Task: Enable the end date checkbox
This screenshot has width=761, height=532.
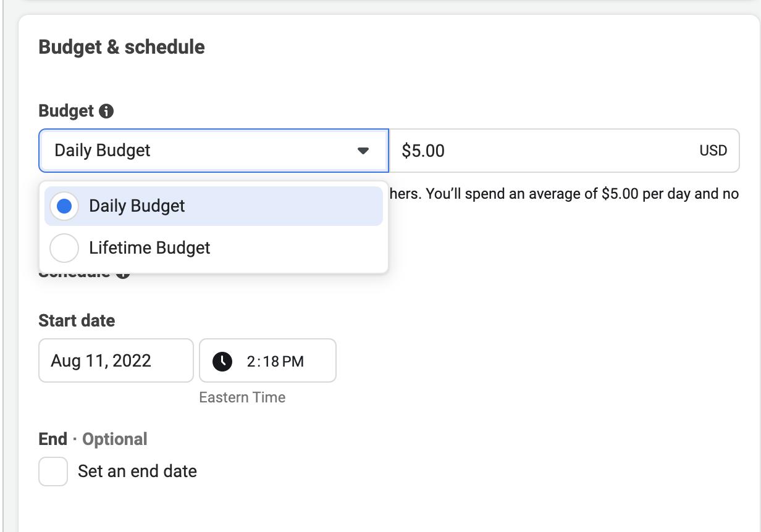Action: click(x=53, y=472)
